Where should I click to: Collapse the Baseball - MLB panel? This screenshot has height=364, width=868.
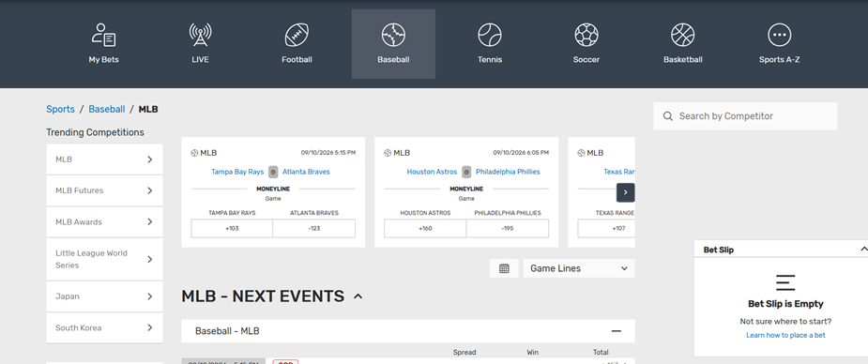[617, 331]
